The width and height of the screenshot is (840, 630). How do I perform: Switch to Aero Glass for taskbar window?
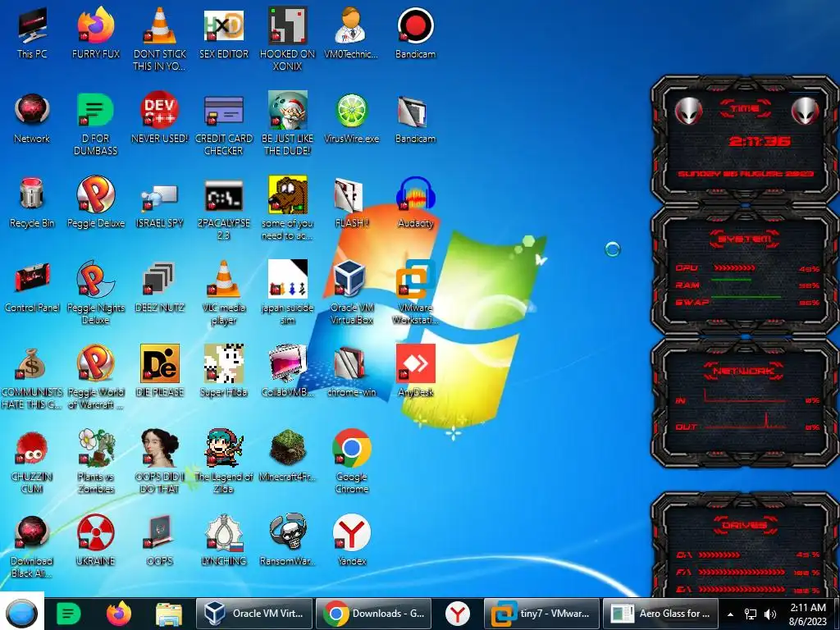point(661,614)
